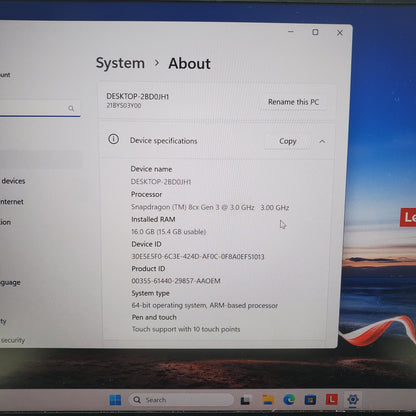
Task: Click the Device name label
Action: click(151, 169)
